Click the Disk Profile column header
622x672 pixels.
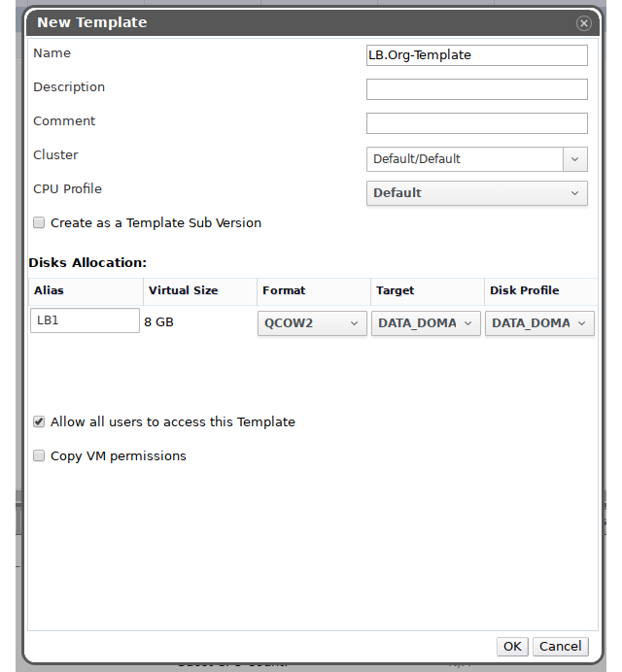pos(524,290)
